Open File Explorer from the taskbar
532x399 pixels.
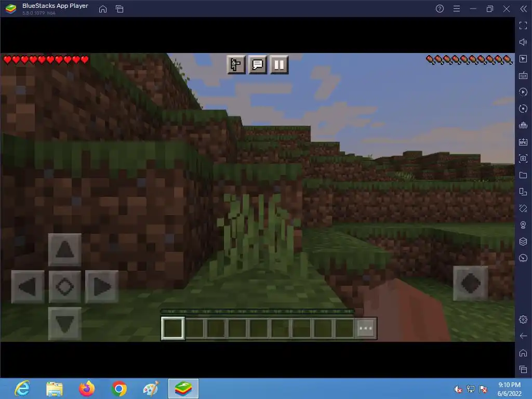(x=54, y=389)
